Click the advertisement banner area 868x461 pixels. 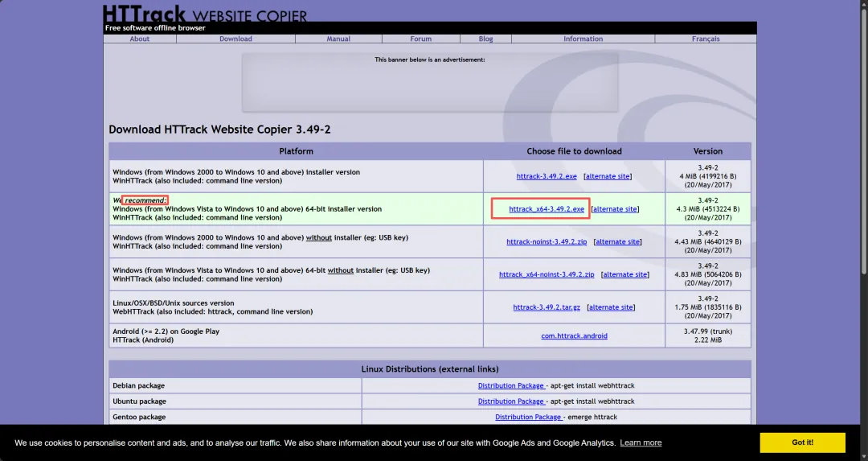pos(429,83)
